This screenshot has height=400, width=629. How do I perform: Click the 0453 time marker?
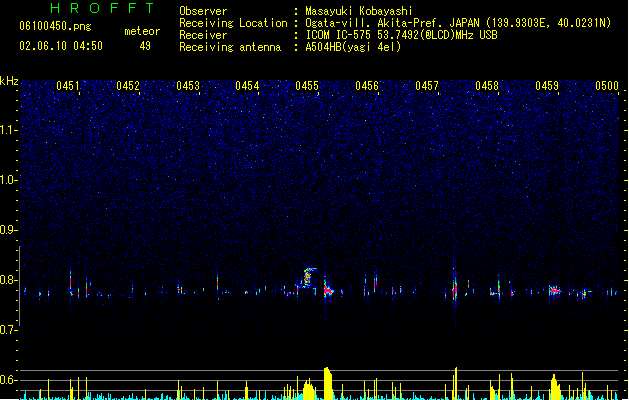tap(188, 86)
